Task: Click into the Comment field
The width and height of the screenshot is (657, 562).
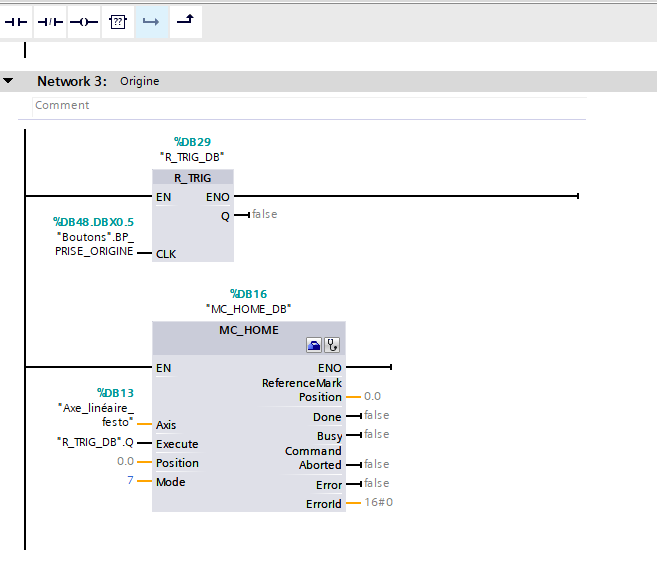Action: [309, 106]
